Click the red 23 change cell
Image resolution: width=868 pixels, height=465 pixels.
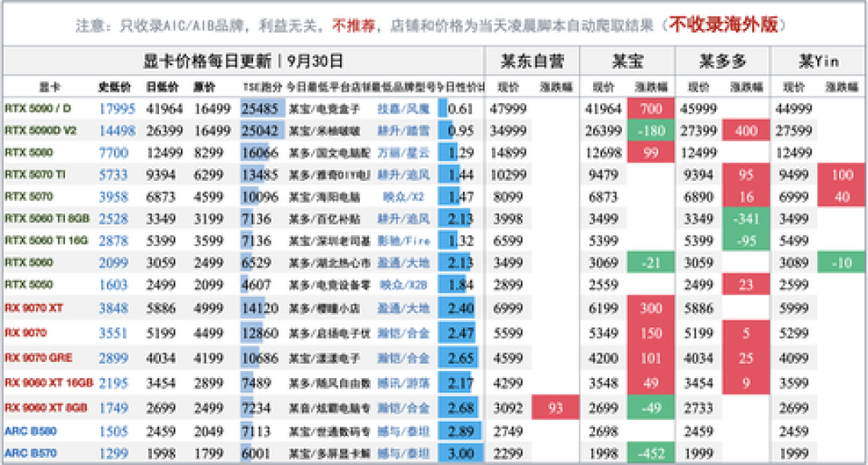coord(746,285)
